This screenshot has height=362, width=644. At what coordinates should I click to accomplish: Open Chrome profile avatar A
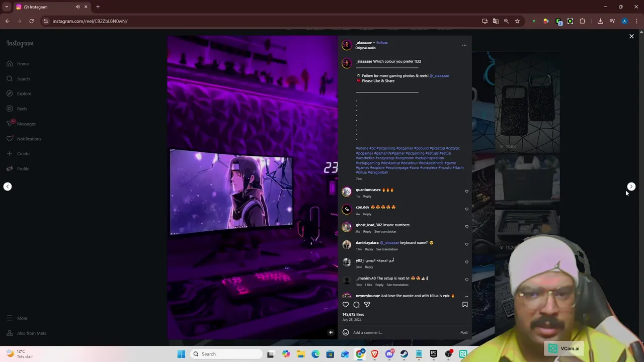tap(624, 21)
